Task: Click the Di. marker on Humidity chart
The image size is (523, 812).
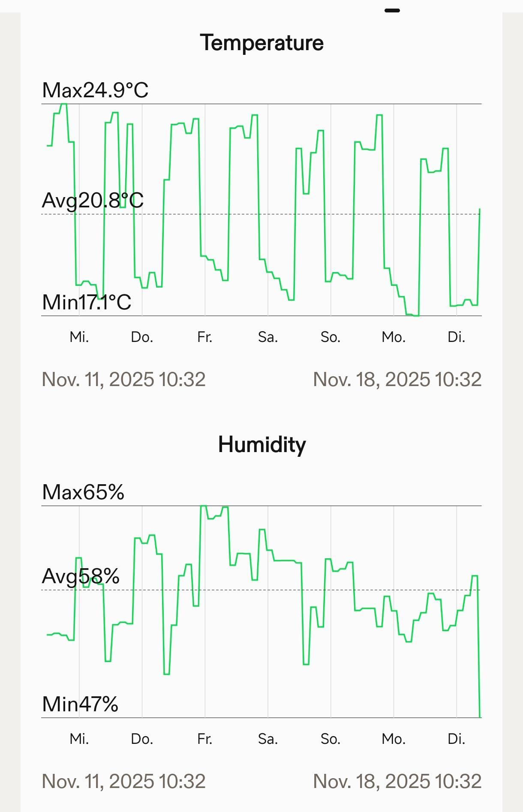Action: point(456,739)
